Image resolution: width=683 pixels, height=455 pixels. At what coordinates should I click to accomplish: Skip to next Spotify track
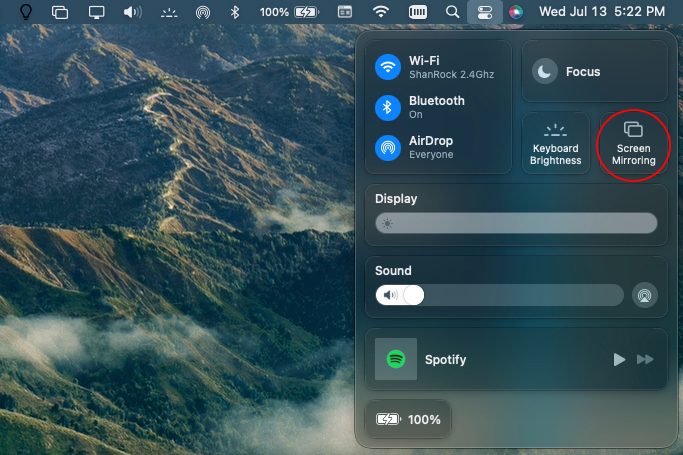point(645,360)
